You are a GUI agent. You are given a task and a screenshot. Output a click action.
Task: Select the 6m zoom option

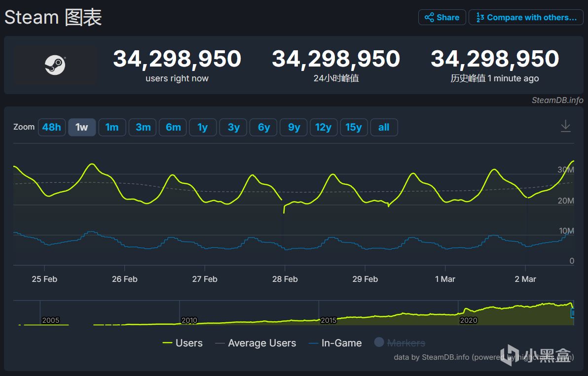(173, 127)
